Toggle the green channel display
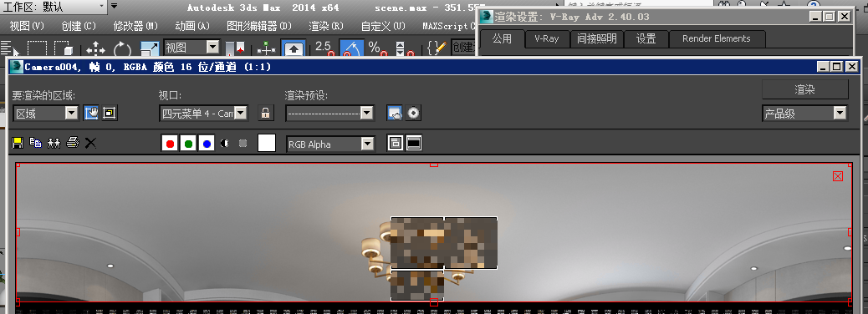Image resolution: width=868 pixels, height=314 pixels. tap(189, 144)
